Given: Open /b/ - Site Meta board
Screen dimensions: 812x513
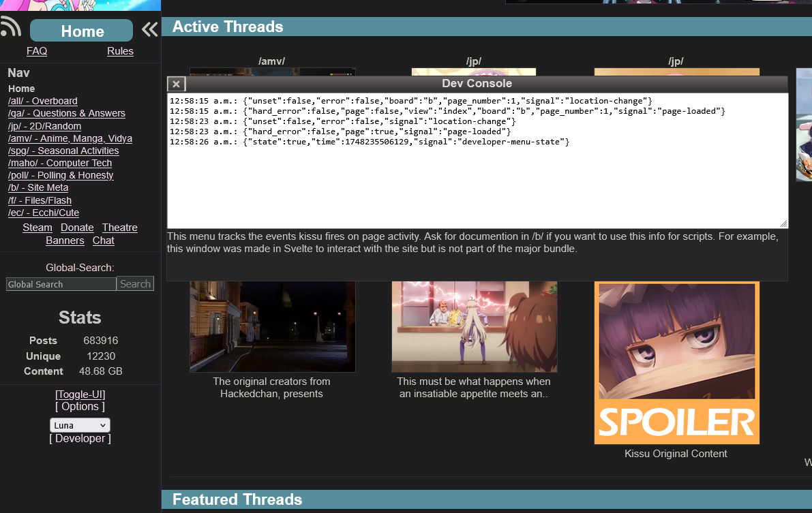Looking at the screenshot, I should (x=38, y=188).
